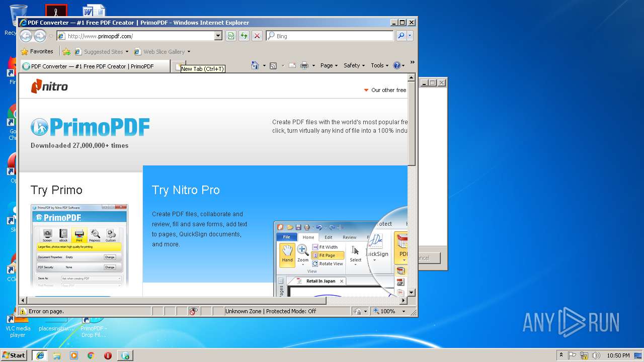The image size is (644, 362).
Task: Click the Forward arrow navigation button
Action: click(x=40, y=36)
